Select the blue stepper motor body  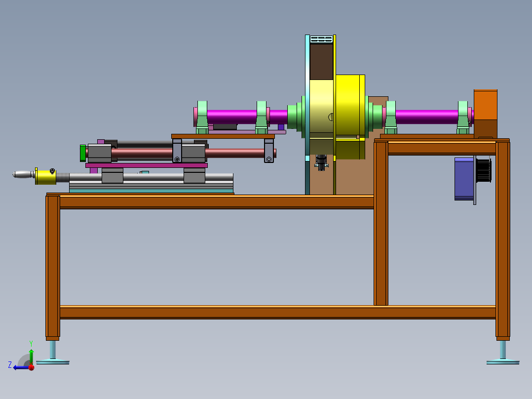(464, 179)
